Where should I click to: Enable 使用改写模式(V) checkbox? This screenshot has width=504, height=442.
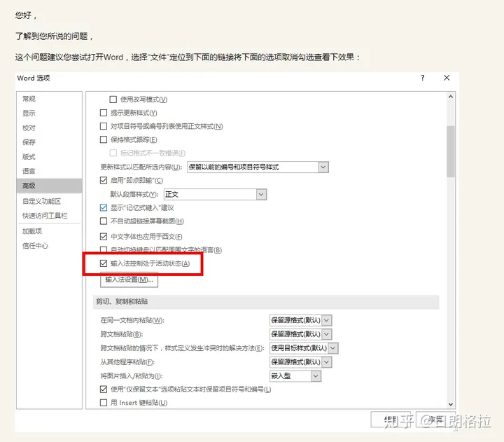(x=113, y=99)
